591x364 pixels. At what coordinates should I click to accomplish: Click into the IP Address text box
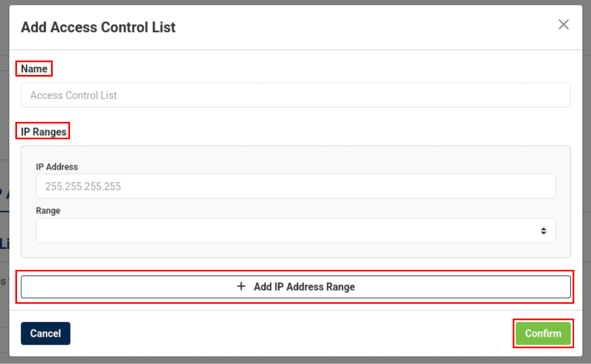(295, 186)
